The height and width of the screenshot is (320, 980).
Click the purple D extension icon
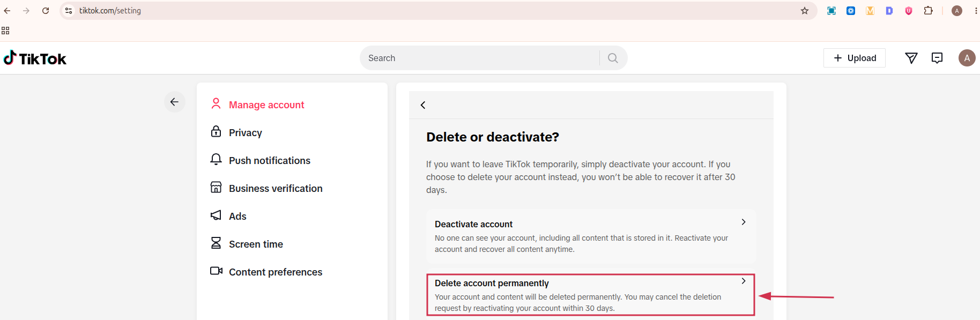(889, 11)
